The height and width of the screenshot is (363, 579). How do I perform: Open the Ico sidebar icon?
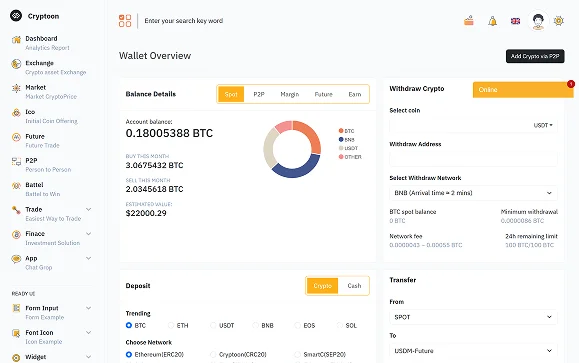pyautogui.click(x=16, y=113)
